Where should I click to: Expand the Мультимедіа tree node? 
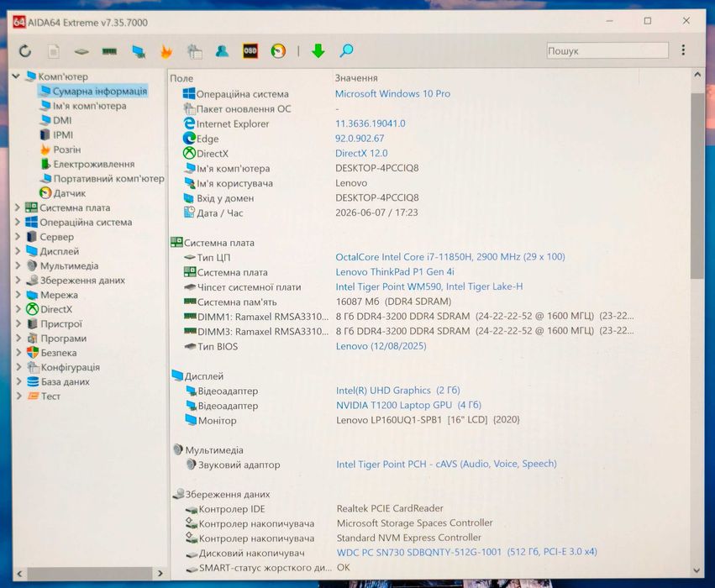[18, 265]
